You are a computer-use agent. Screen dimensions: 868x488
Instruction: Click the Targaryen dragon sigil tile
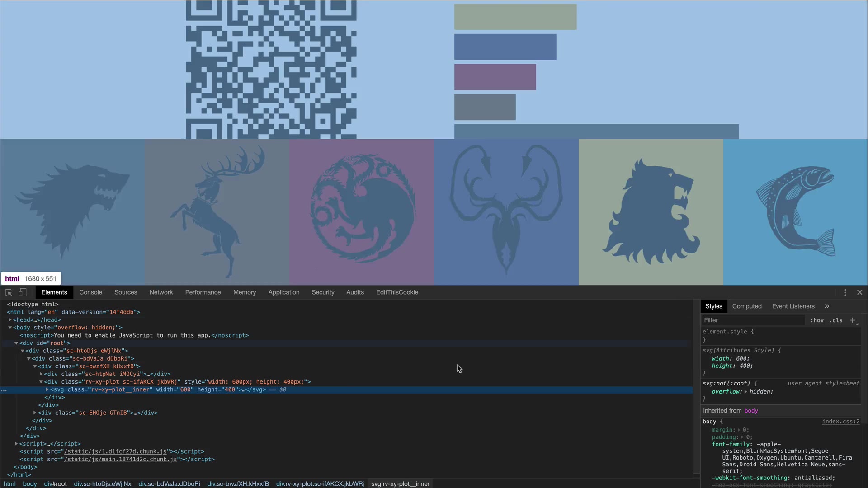[361, 211]
